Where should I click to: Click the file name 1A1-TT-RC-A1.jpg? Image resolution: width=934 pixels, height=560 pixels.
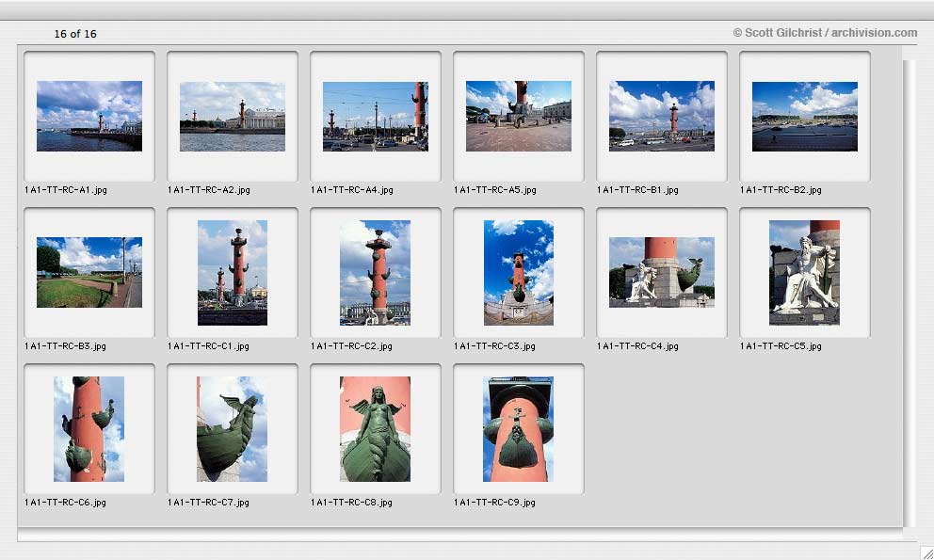(x=66, y=190)
